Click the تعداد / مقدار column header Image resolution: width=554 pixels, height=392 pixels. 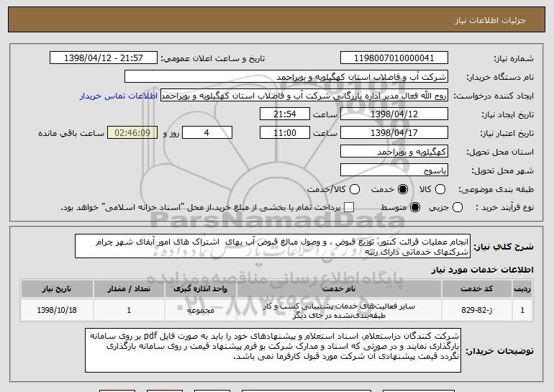click(x=129, y=289)
